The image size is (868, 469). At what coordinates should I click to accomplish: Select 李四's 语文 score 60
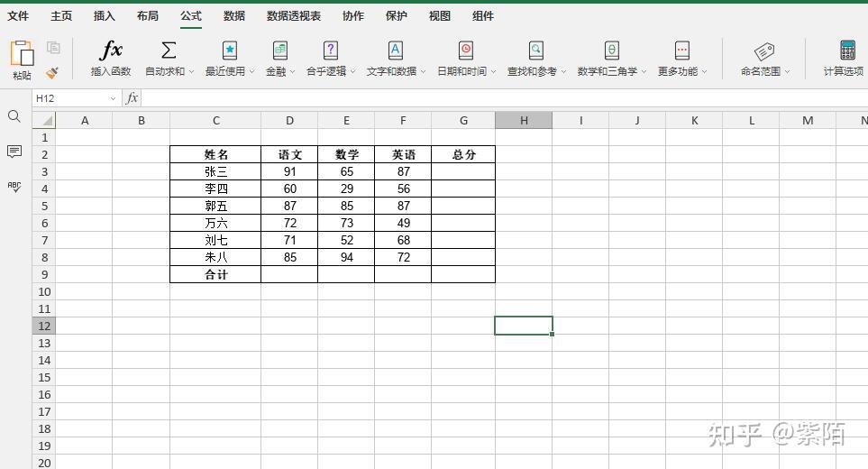click(x=289, y=189)
